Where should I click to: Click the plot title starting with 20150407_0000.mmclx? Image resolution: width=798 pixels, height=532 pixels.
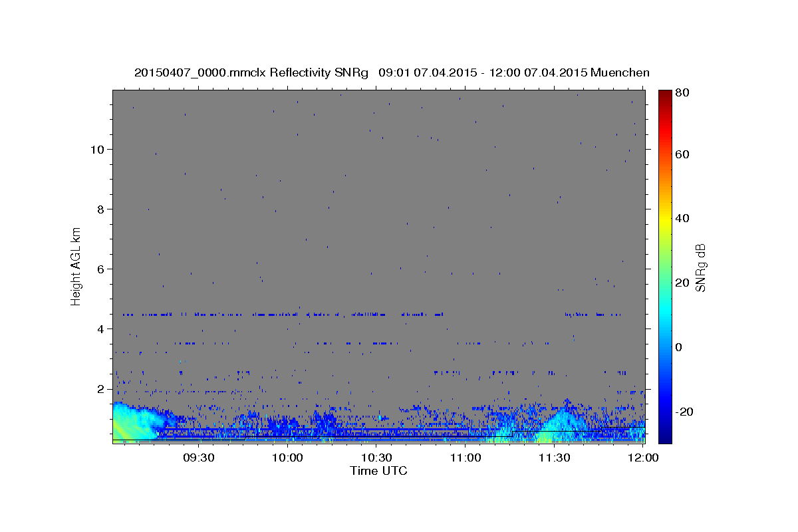click(x=392, y=72)
